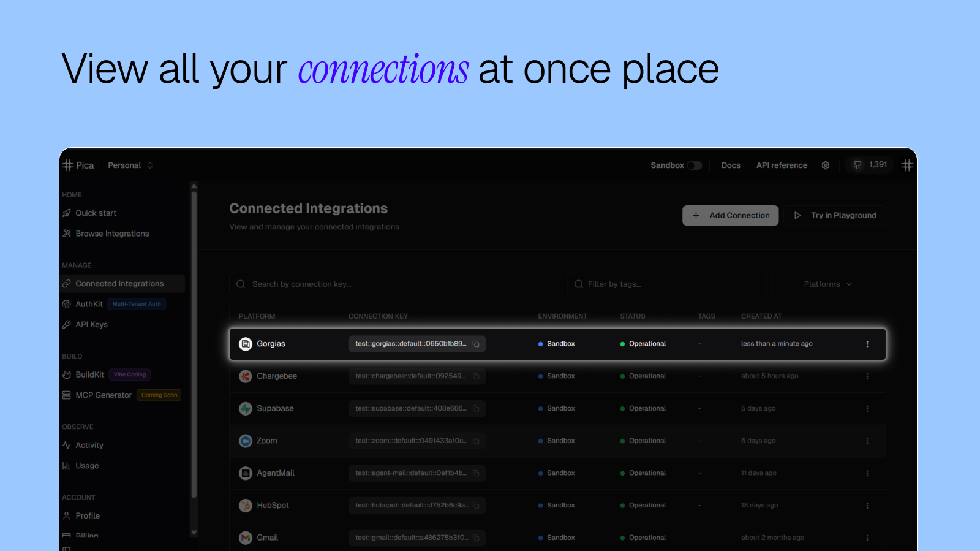Open the AgentMail row options menu
The height and width of the screenshot is (551, 980).
click(x=867, y=473)
